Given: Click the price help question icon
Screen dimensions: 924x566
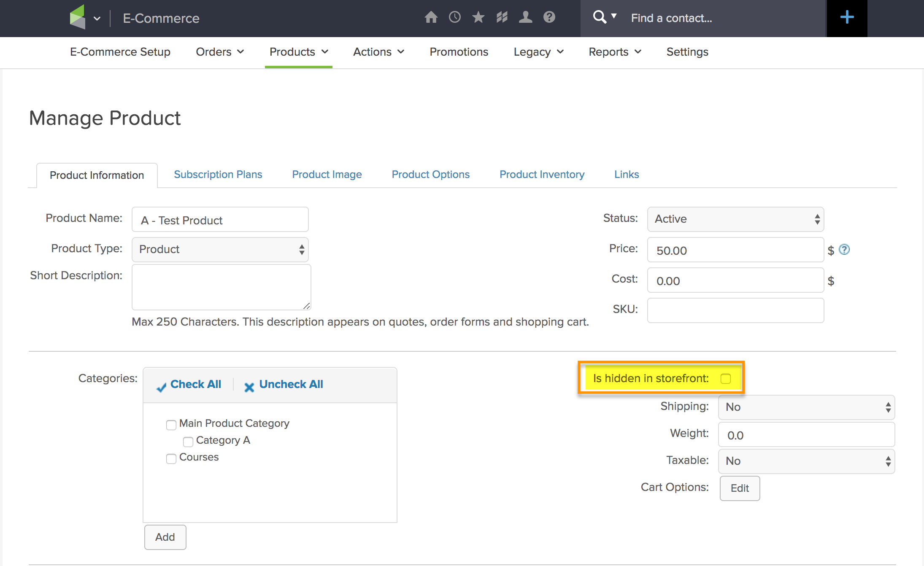Looking at the screenshot, I should [x=844, y=250].
